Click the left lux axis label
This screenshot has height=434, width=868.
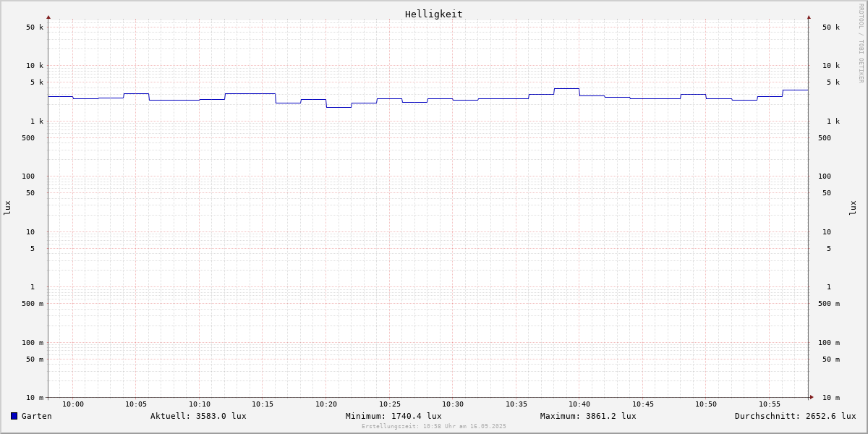point(7,208)
